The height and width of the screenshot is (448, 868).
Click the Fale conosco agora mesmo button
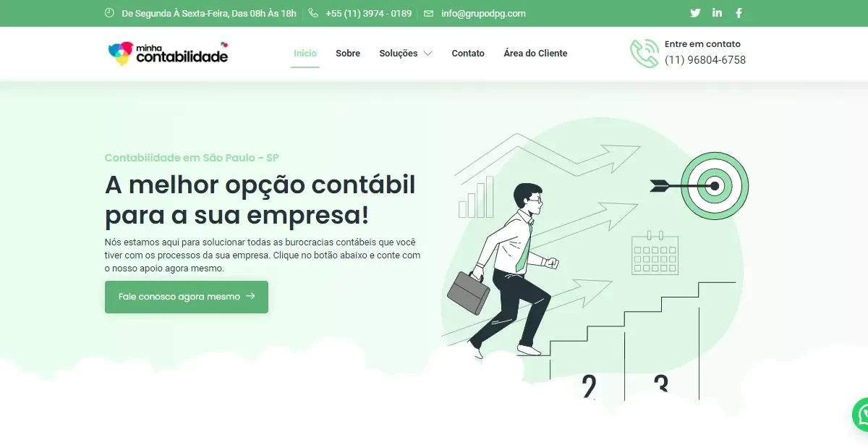[187, 297]
